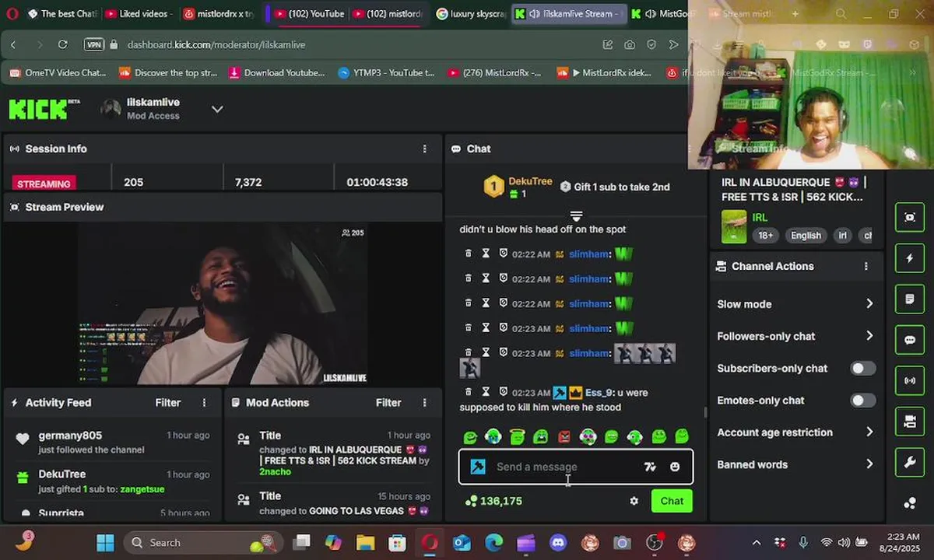Open the Activity Feed Filter
This screenshot has height=560, width=934.
(167, 403)
